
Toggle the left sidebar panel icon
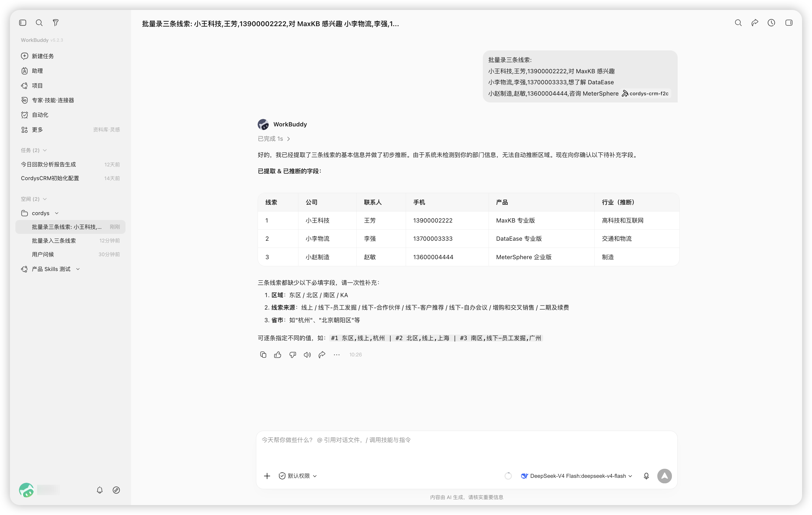pyautogui.click(x=23, y=23)
